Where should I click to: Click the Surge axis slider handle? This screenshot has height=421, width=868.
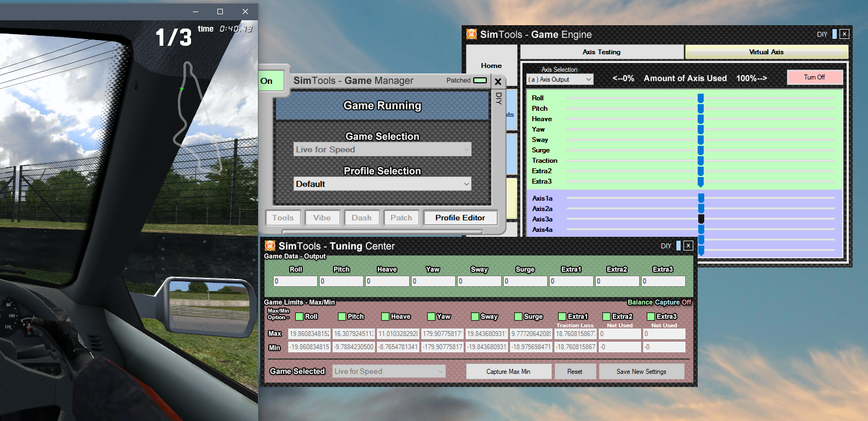(700, 150)
